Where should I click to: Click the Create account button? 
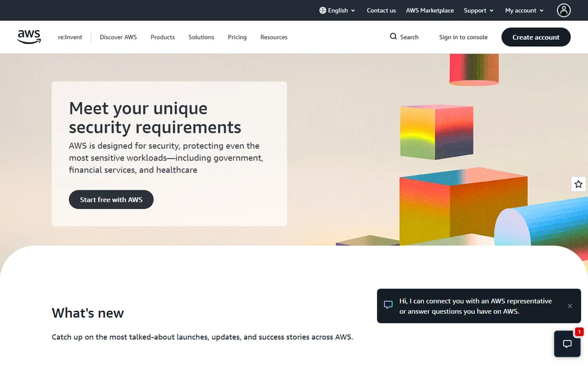coord(536,37)
